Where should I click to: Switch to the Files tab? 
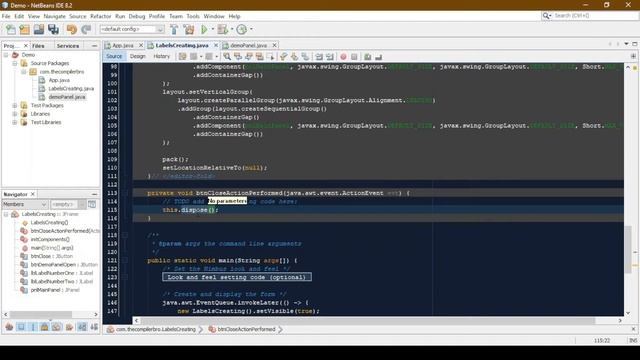click(38, 46)
